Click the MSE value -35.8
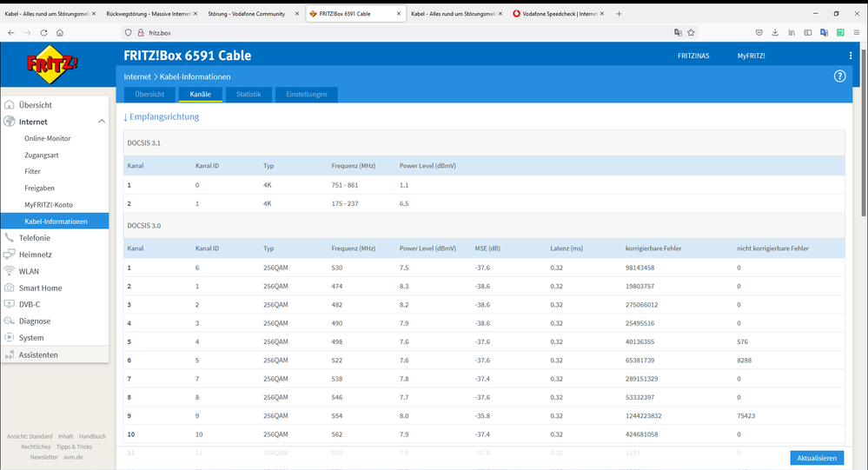Viewport: 868px width, 470px height. click(482, 416)
